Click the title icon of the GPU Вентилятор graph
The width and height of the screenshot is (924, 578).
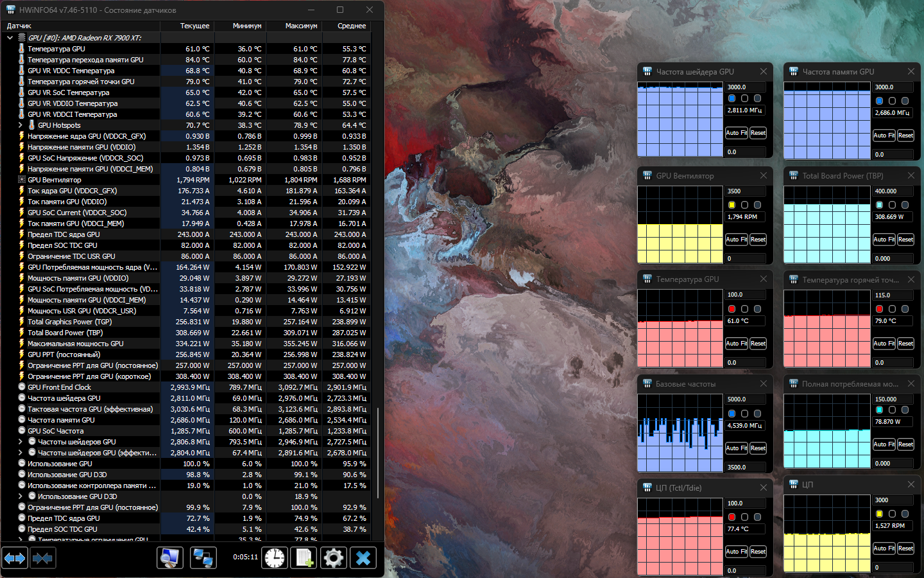pos(647,175)
